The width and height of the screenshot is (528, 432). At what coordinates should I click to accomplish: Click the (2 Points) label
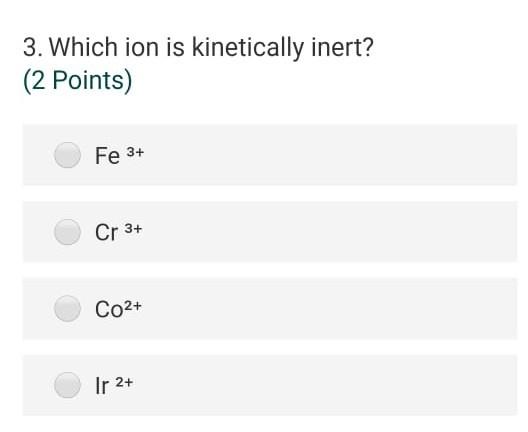77,81
